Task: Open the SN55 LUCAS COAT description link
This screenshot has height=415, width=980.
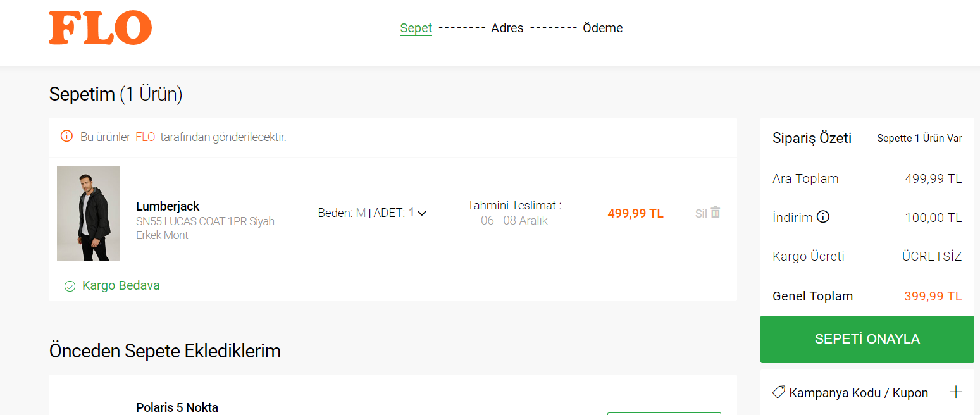Action: (205, 228)
